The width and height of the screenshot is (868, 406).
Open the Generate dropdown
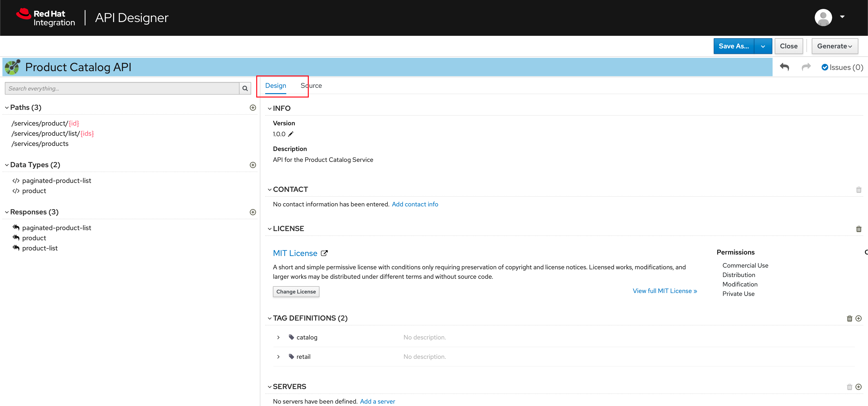coord(834,46)
